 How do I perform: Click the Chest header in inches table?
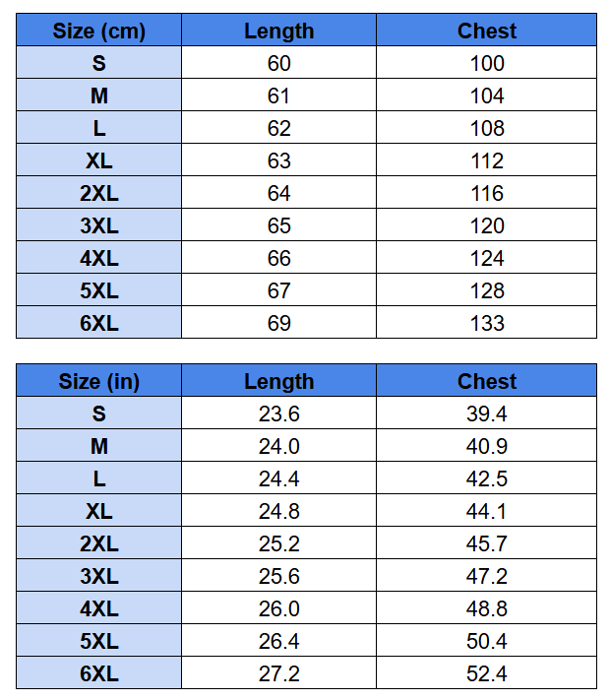(x=486, y=380)
